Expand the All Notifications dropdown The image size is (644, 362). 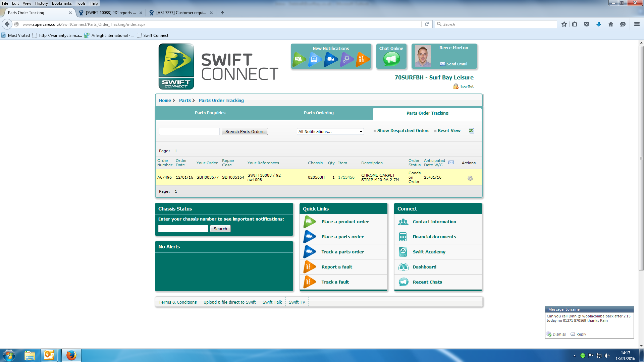[x=330, y=131]
